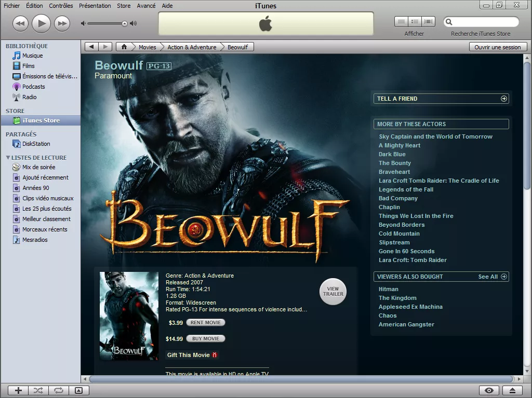Click the horizontal scrollbar track
The height and width of the screenshot is (398, 532).
[302, 379]
